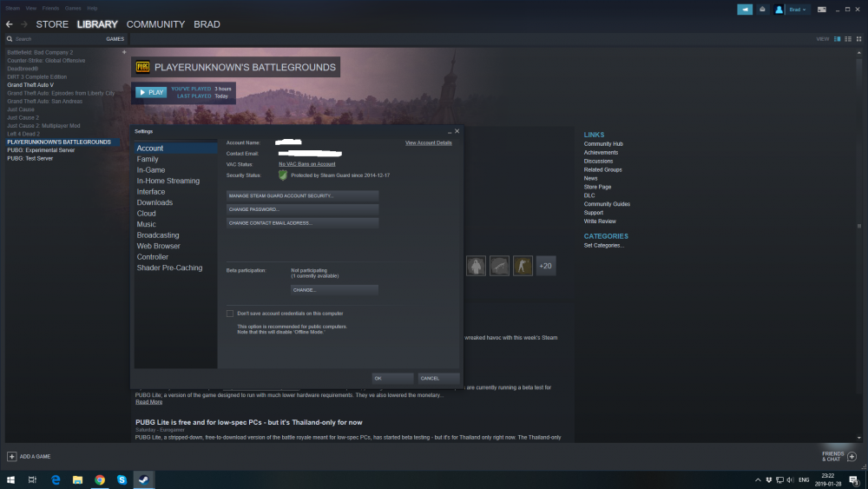Screen dimensions: 868x489
Task: Open Skype from the taskbar
Action: tap(122, 479)
